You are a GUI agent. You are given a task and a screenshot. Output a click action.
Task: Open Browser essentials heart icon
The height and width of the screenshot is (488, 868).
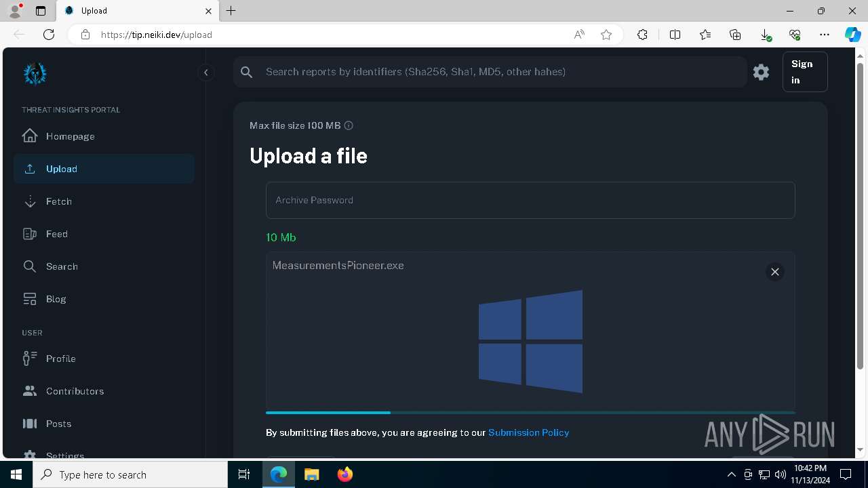(x=795, y=35)
